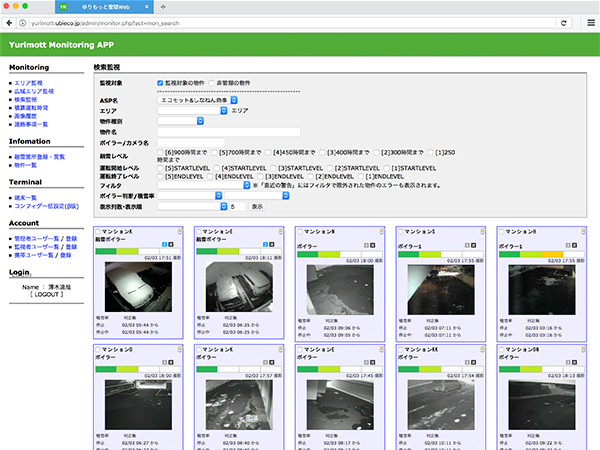Click the 物件名 text field
Screen dimensions: 600x450
(x=228, y=131)
